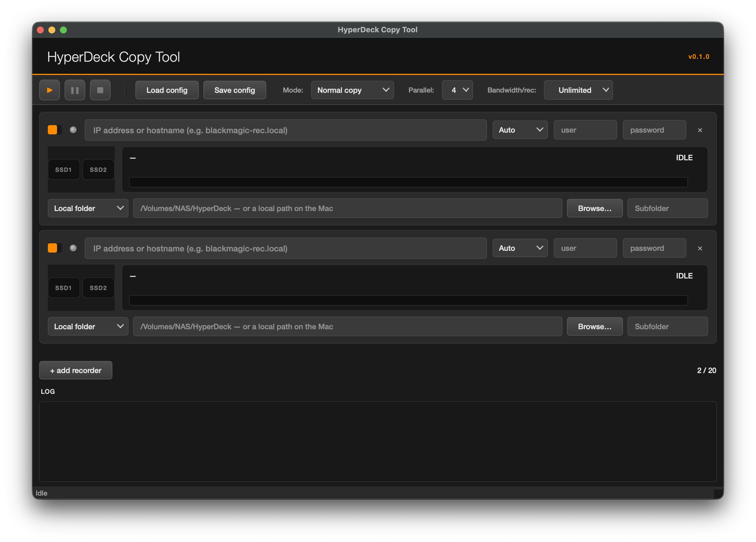Click the empty LOG output area
Image resolution: width=756 pixels, height=542 pixels.
[378, 442]
